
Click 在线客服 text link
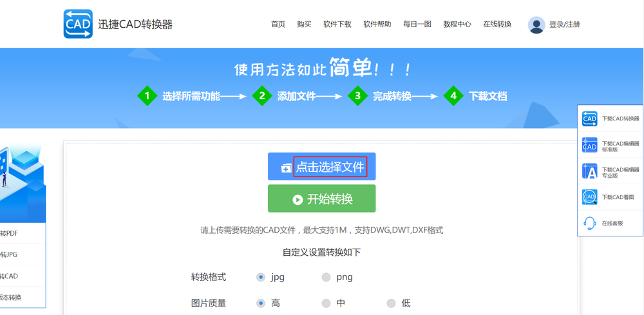612,224
